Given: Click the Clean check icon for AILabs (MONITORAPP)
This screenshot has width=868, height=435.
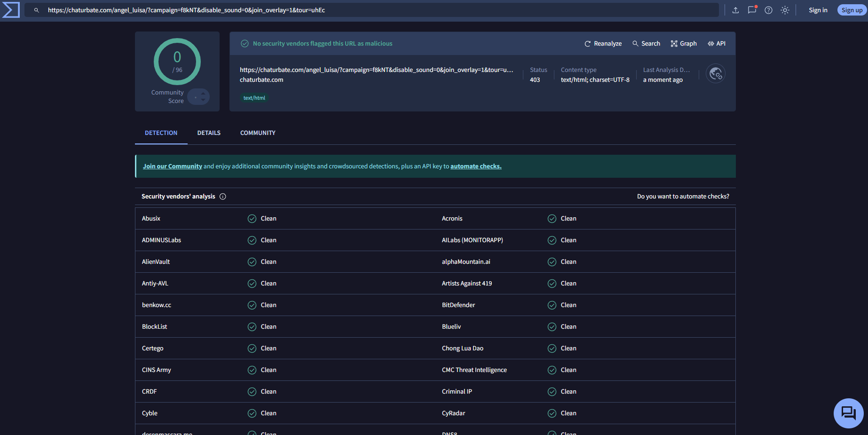Looking at the screenshot, I should 552,240.
